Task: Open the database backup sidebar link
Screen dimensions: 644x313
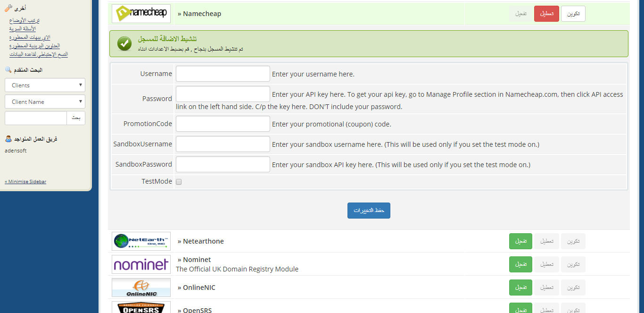Action: click(38, 54)
